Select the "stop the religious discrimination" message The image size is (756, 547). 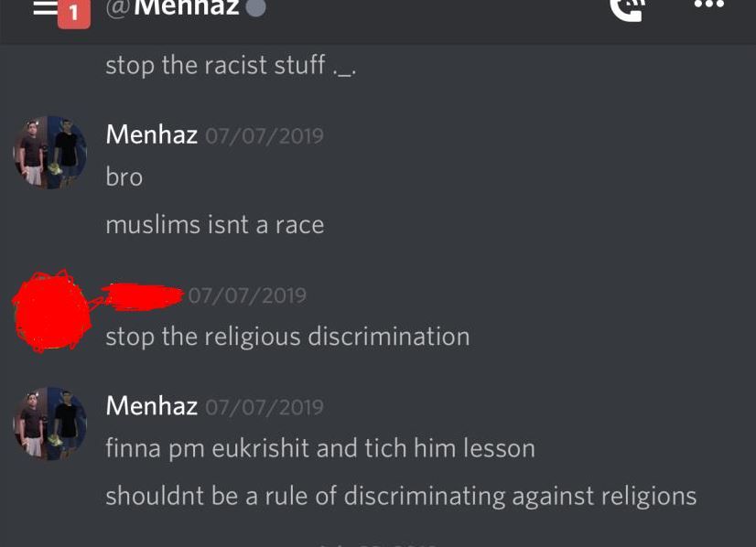point(287,337)
